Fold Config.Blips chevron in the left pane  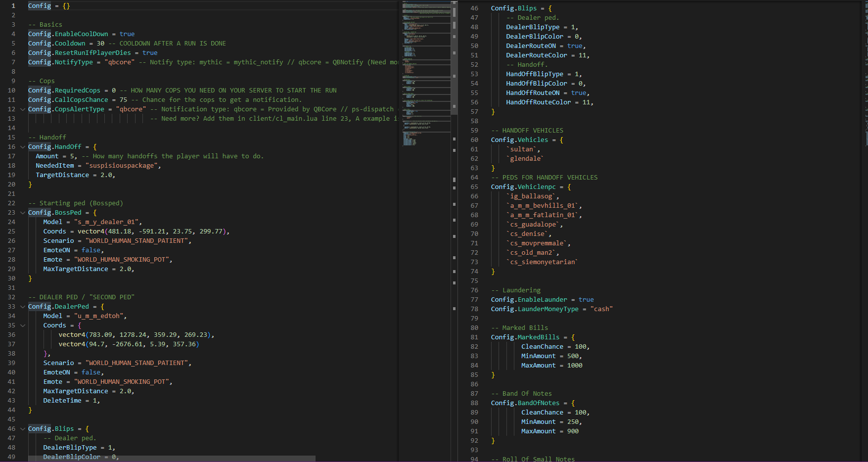click(23, 429)
